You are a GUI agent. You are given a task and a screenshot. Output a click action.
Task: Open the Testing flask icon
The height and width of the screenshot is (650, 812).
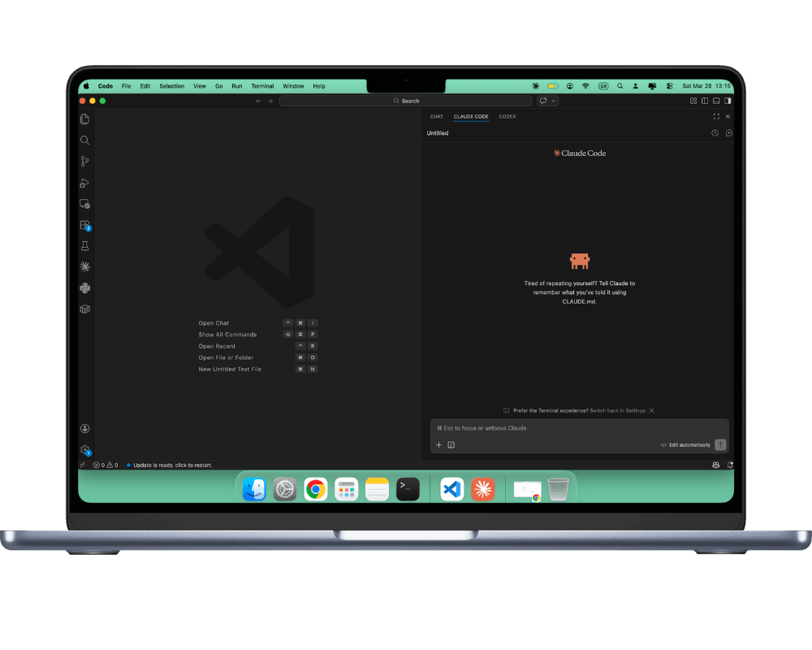tap(84, 245)
